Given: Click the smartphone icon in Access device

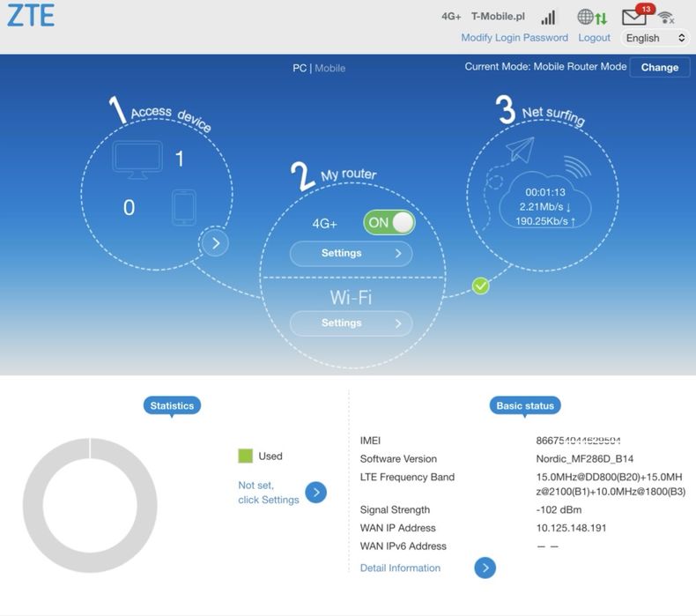Looking at the screenshot, I should click(x=184, y=208).
